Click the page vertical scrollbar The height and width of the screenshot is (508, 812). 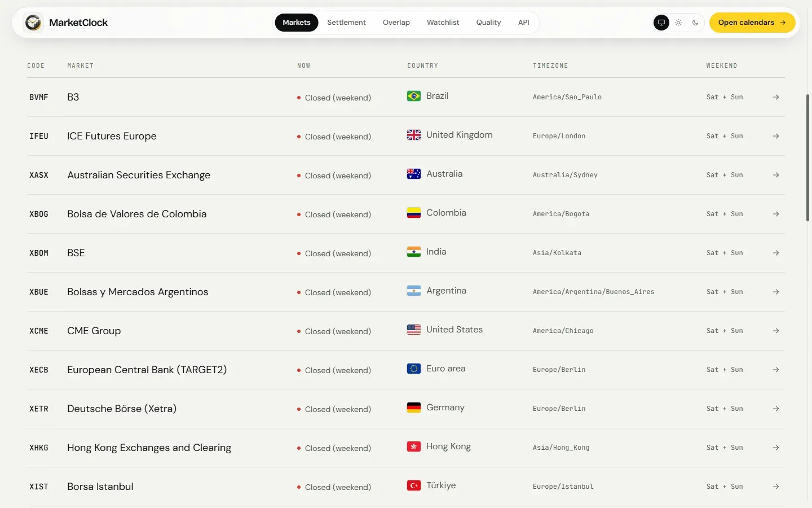[x=808, y=158]
